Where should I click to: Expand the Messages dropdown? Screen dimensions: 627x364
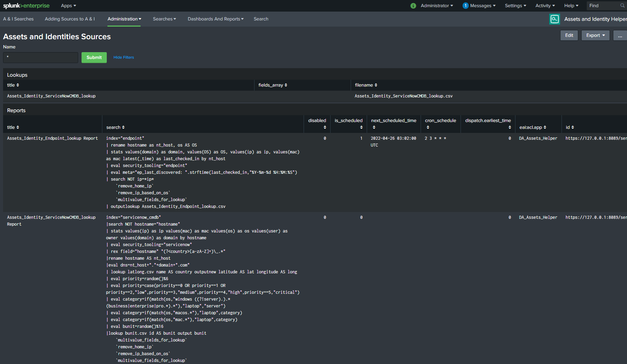pyautogui.click(x=483, y=6)
